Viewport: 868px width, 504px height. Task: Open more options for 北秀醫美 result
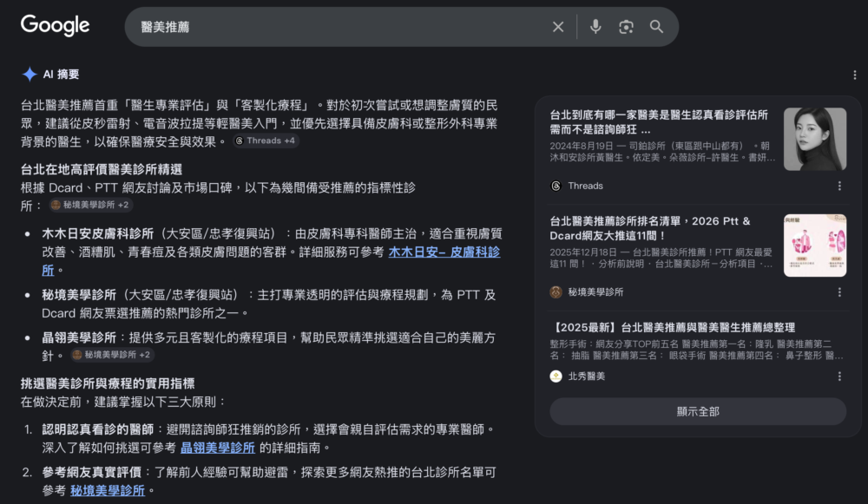839,376
